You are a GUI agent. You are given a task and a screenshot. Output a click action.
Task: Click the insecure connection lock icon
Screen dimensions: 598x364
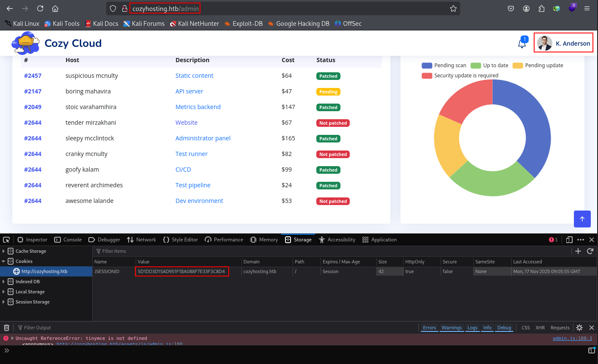(x=125, y=8)
